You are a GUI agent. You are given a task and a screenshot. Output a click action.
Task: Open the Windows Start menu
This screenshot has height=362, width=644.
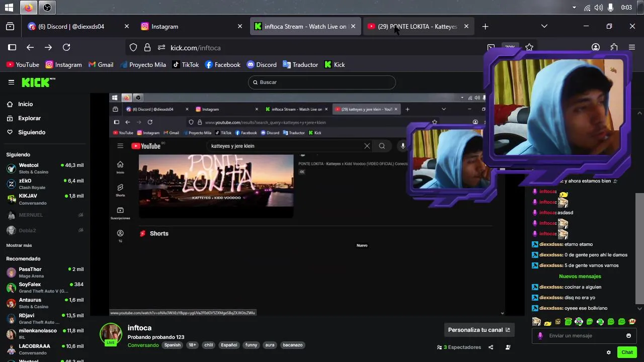pos(9,8)
